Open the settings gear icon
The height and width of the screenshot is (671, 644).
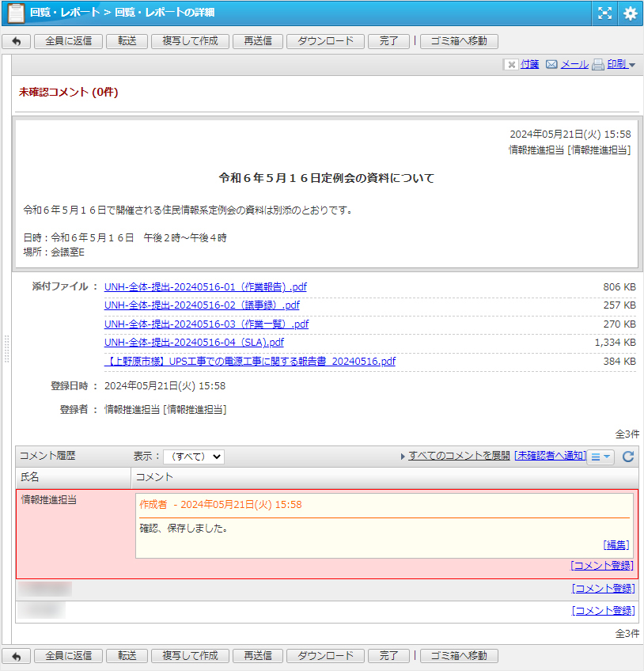tap(630, 13)
